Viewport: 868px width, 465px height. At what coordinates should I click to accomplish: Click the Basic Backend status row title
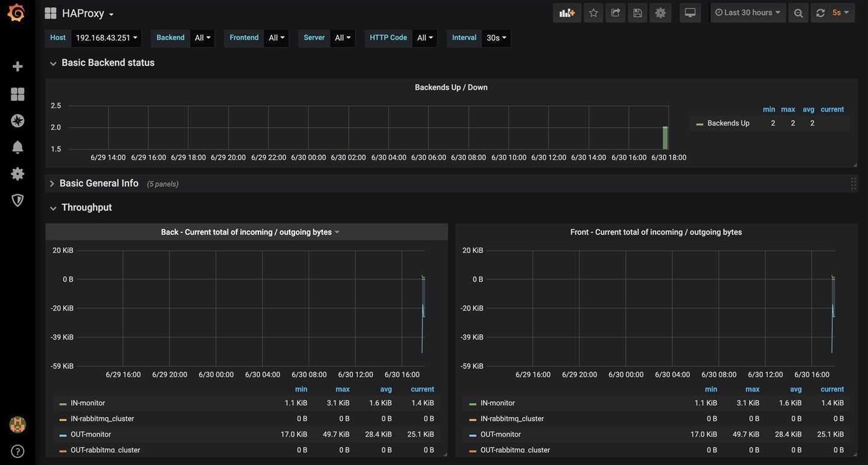(x=108, y=63)
